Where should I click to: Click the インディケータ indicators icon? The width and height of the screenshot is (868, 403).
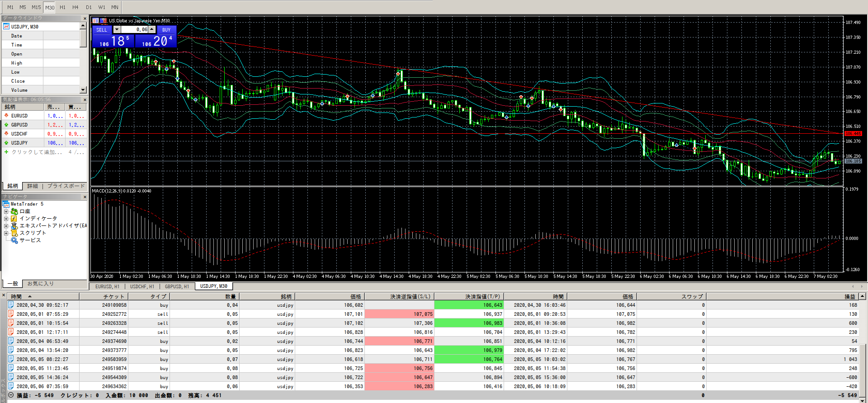[14, 219]
